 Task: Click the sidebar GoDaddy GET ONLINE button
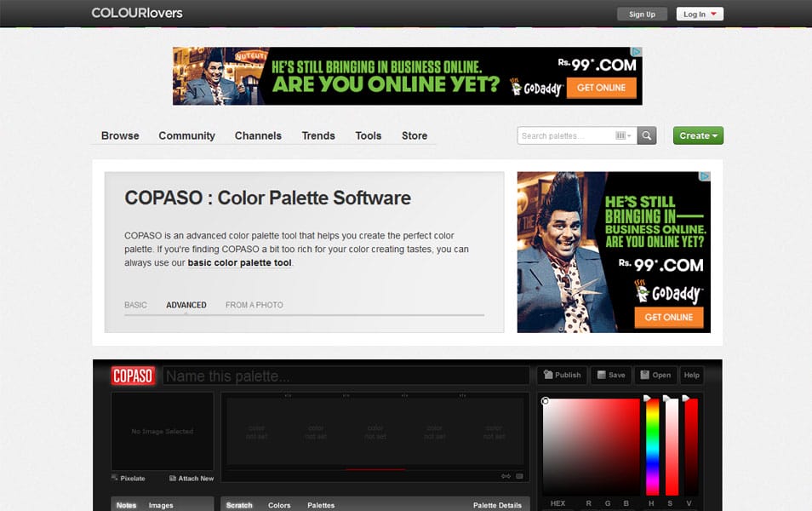(x=669, y=317)
